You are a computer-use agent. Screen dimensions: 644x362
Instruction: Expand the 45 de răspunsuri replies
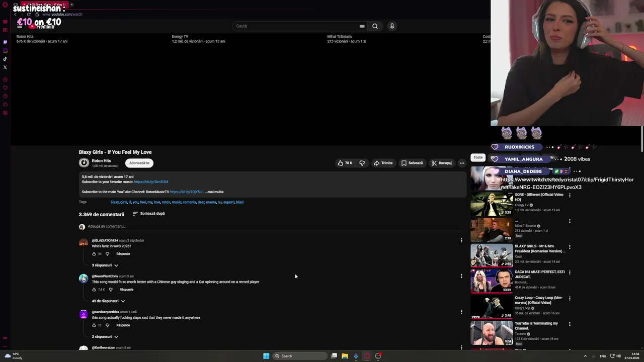pos(108,301)
